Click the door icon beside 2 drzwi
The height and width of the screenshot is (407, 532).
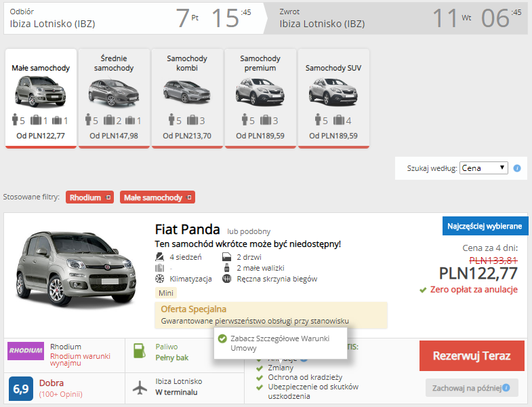click(226, 257)
